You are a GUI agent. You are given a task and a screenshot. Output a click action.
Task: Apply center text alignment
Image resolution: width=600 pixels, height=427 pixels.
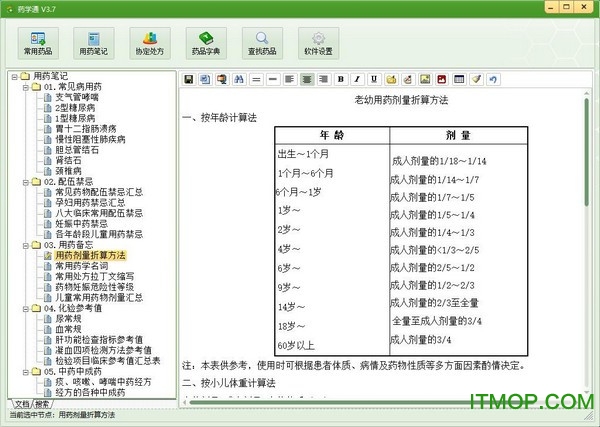tap(307, 78)
